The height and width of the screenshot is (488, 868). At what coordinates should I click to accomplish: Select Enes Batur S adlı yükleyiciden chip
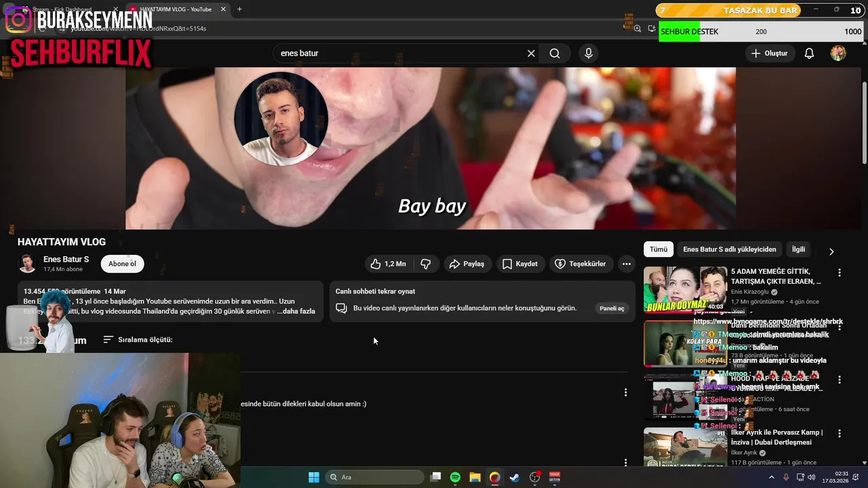coord(730,249)
